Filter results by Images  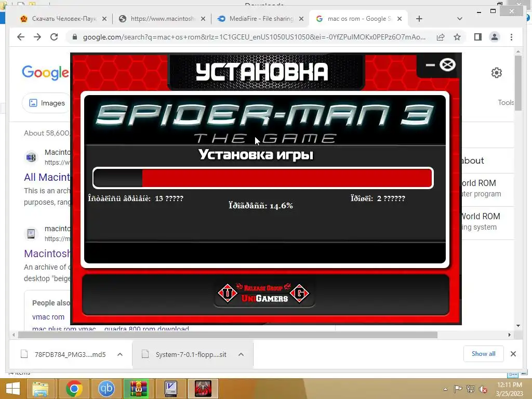coord(47,103)
